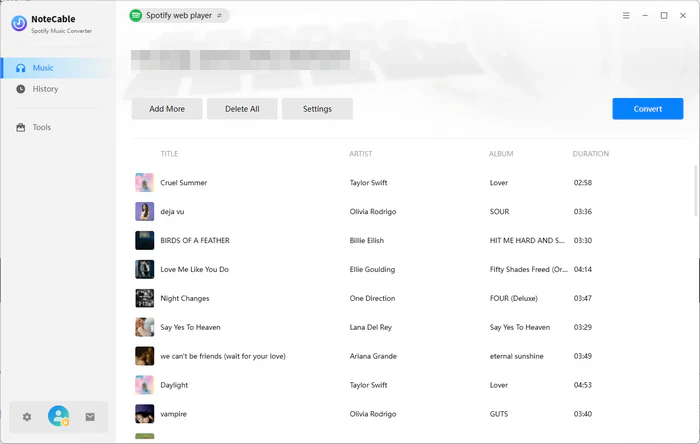Image resolution: width=700 pixels, height=444 pixels.
Task: Click the swap source icon beside Spotify web player
Action: pos(220,16)
